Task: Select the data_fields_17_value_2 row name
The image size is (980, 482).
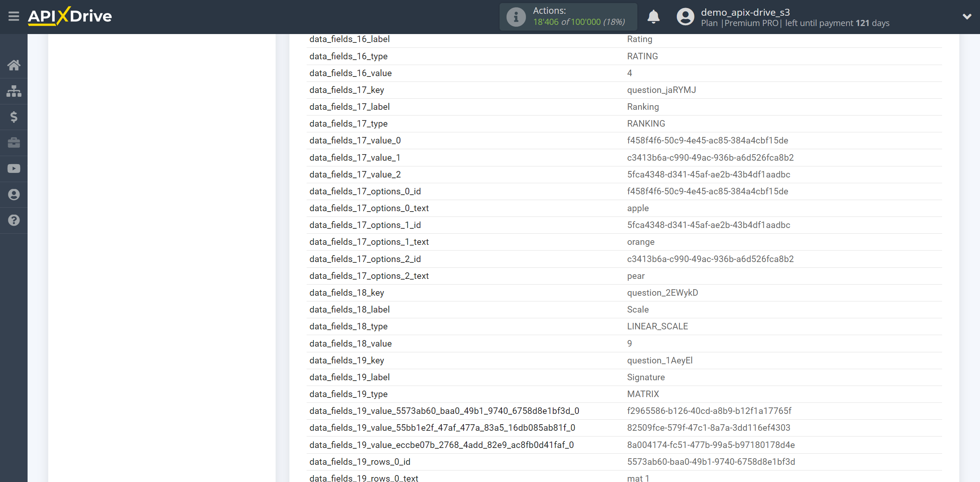Action: coord(355,174)
